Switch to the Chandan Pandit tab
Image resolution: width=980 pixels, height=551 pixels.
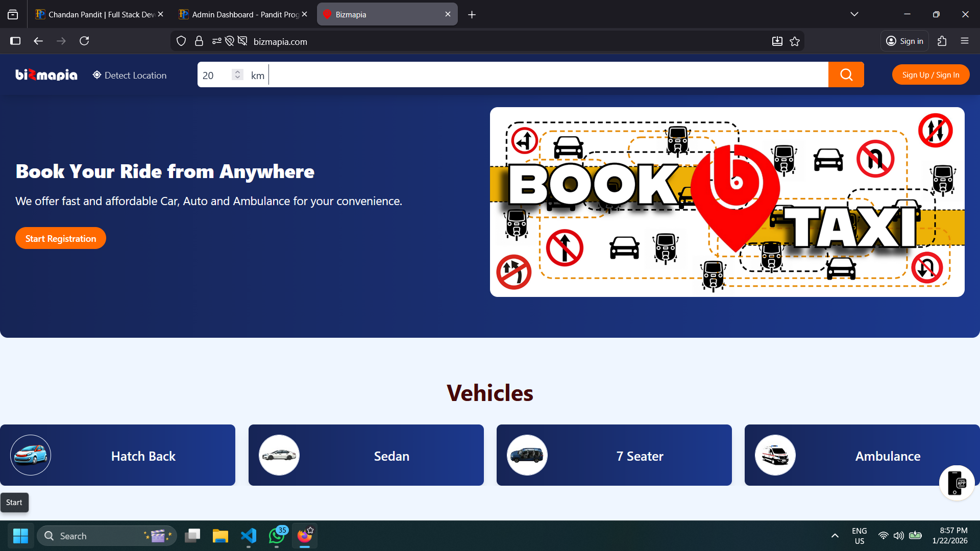pos(97,14)
